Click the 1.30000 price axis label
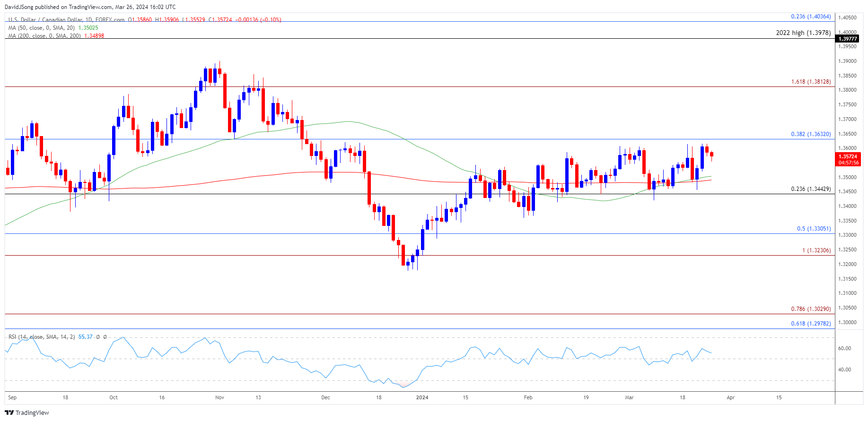The height and width of the screenshot is (421, 868). (x=847, y=322)
